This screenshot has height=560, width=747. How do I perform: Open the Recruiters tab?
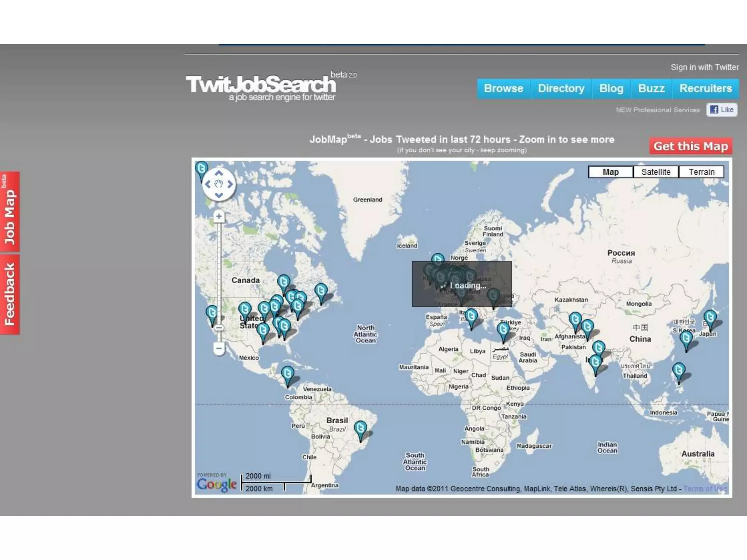[705, 89]
